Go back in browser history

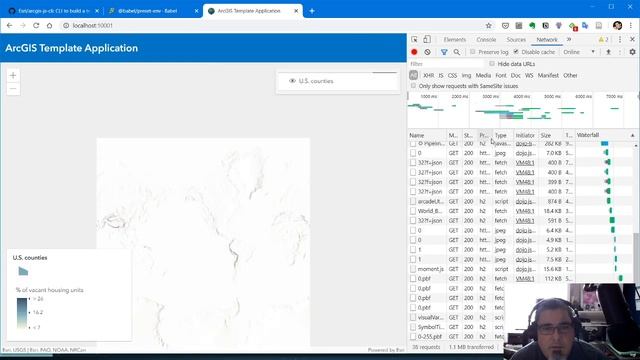pos(9,25)
